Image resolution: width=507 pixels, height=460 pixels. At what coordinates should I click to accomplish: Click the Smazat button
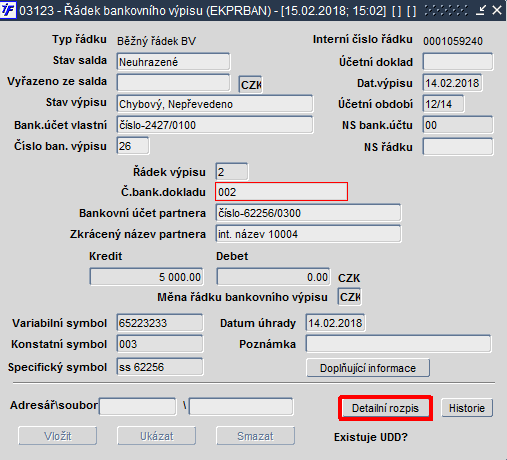pyautogui.click(x=255, y=436)
